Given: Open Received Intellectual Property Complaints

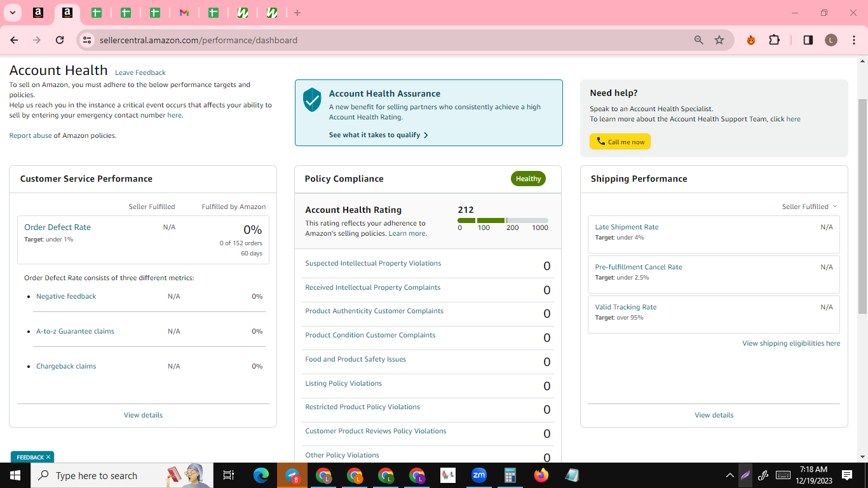Looking at the screenshot, I should coord(372,287).
